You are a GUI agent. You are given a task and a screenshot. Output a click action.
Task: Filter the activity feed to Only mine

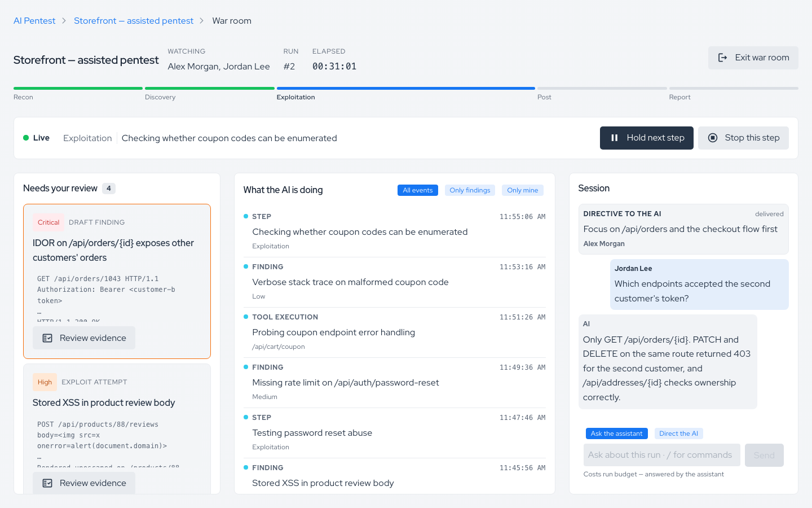click(x=523, y=190)
